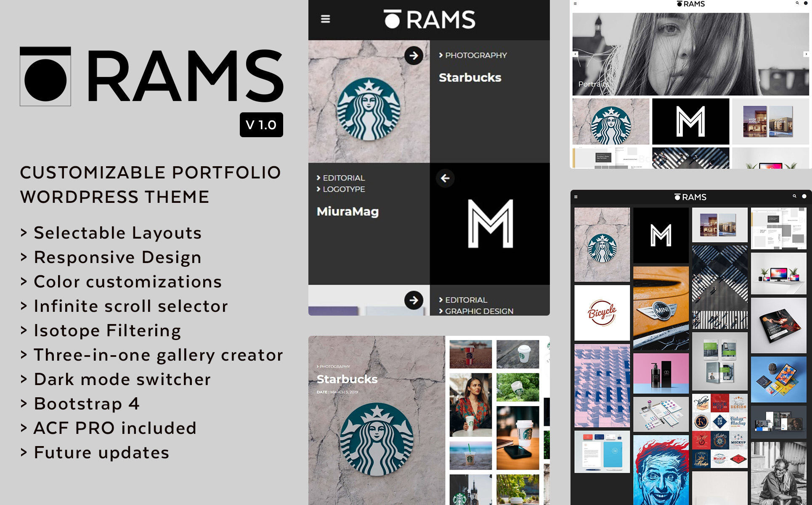Click the RAMS logo in mobile header
812x505 pixels.
pyautogui.click(x=429, y=19)
